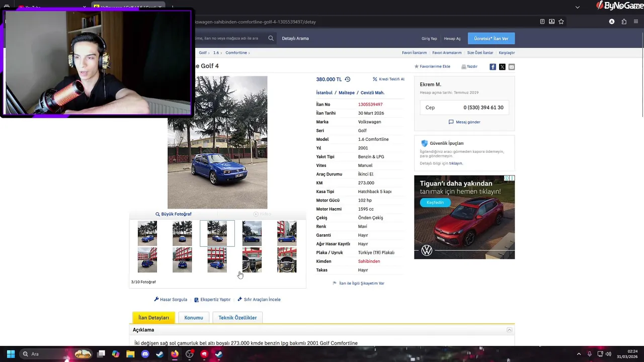Viewport: 644px width, 362px height.
Task: Click the microphone icon in system tray
Action: tap(590, 354)
